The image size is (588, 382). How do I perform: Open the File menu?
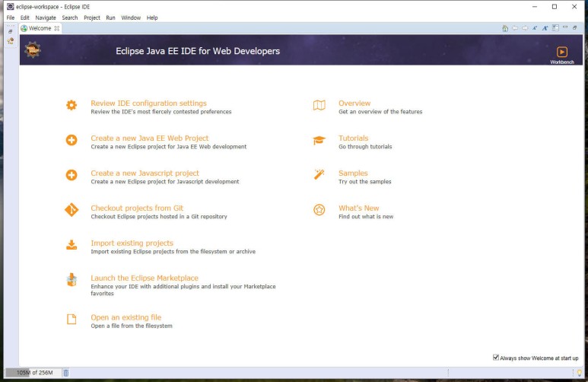11,18
